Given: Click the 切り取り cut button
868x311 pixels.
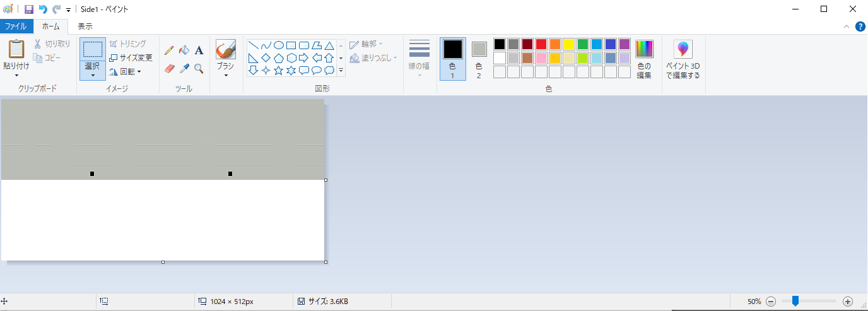Looking at the screenshot, I should (x=52, y=44).
